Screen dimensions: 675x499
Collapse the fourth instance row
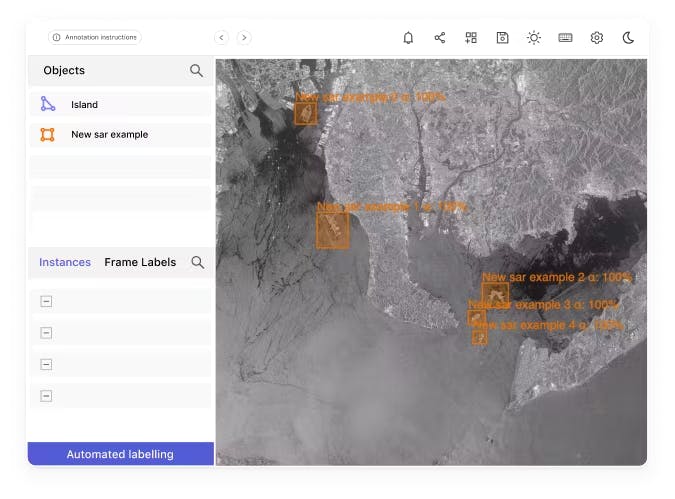coord(46,395)
